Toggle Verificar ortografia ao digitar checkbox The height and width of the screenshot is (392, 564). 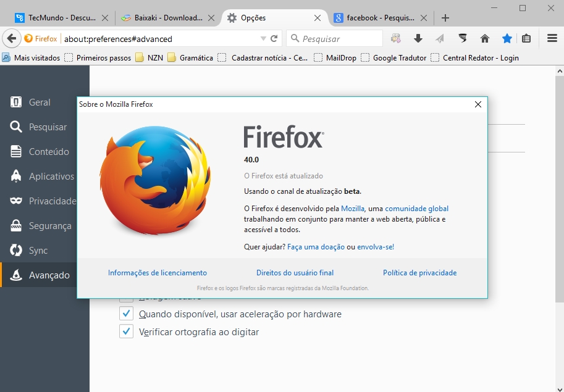(126, 332)
